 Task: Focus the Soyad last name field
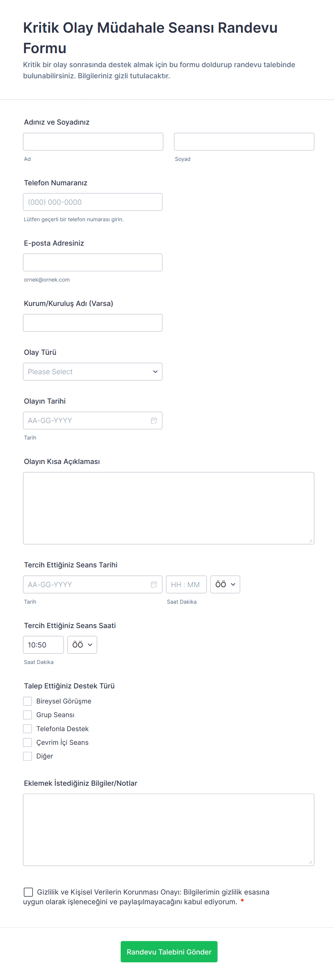(x=244, y=141)
